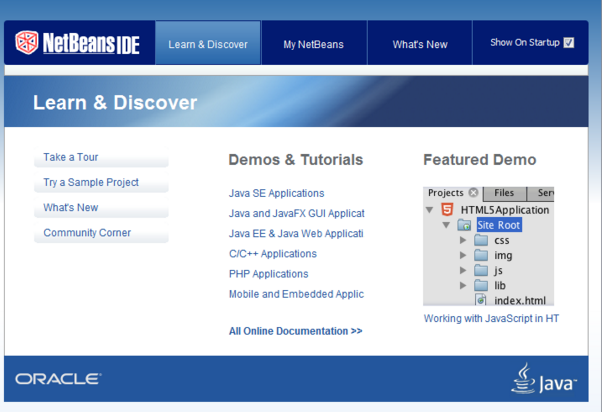Close the Projects tab via x icon
Image resolution: width=602 pixels, height=412 pixels.
(474, 192)
